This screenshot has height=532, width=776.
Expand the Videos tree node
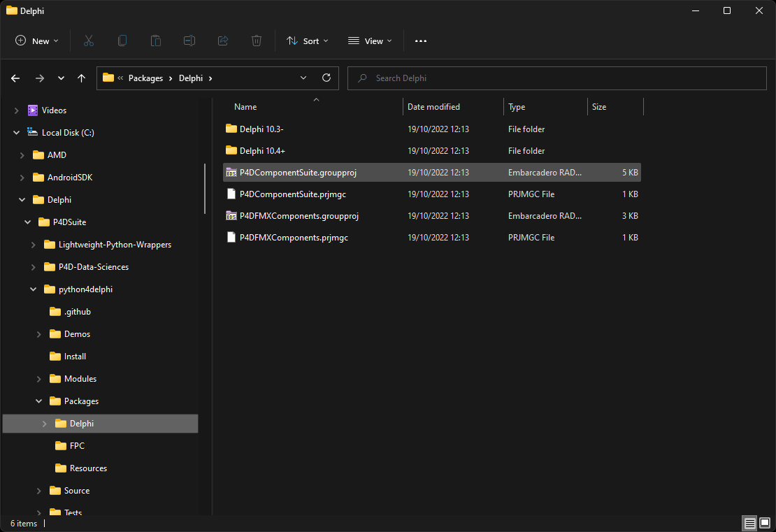(16, 110)
